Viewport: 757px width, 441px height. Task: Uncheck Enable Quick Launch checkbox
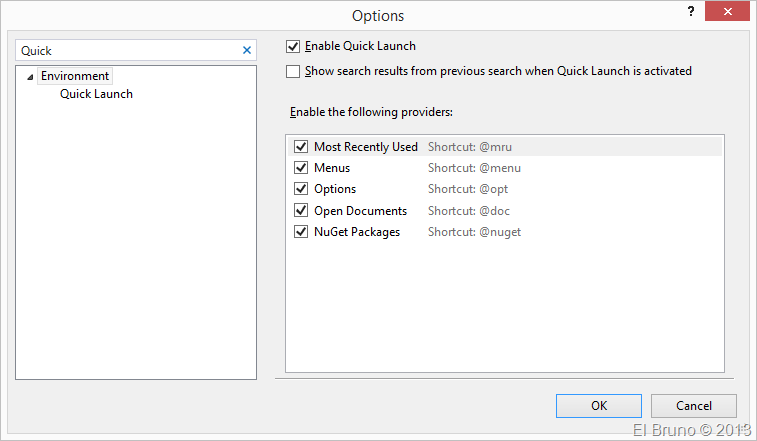pos(293,46)
